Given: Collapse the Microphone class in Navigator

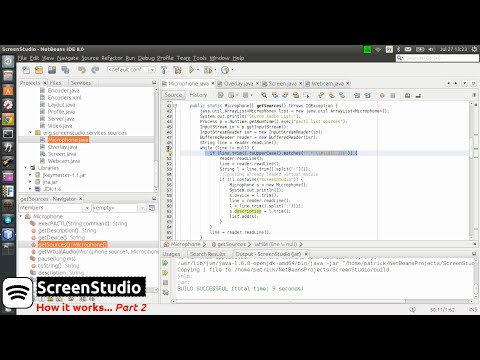Looking at the screenshot, I should coord(21,216).
